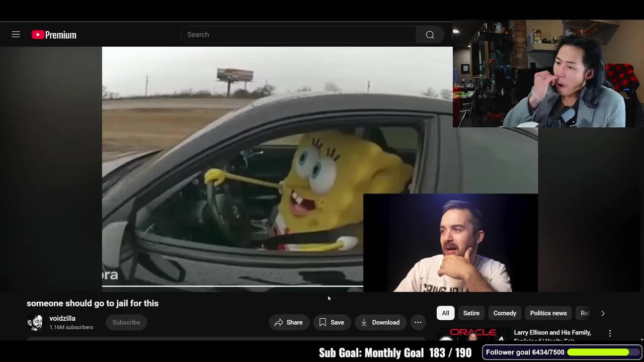Seek on the video progress bar
This screenshot has height=362, width=644.
[x=232, y=286]
